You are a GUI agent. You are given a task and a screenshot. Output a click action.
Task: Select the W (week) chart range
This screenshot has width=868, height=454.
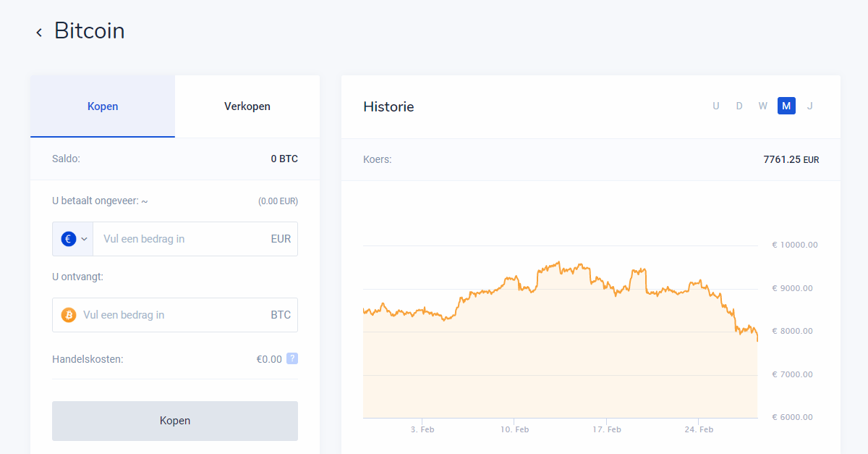[x=763, y=106]
